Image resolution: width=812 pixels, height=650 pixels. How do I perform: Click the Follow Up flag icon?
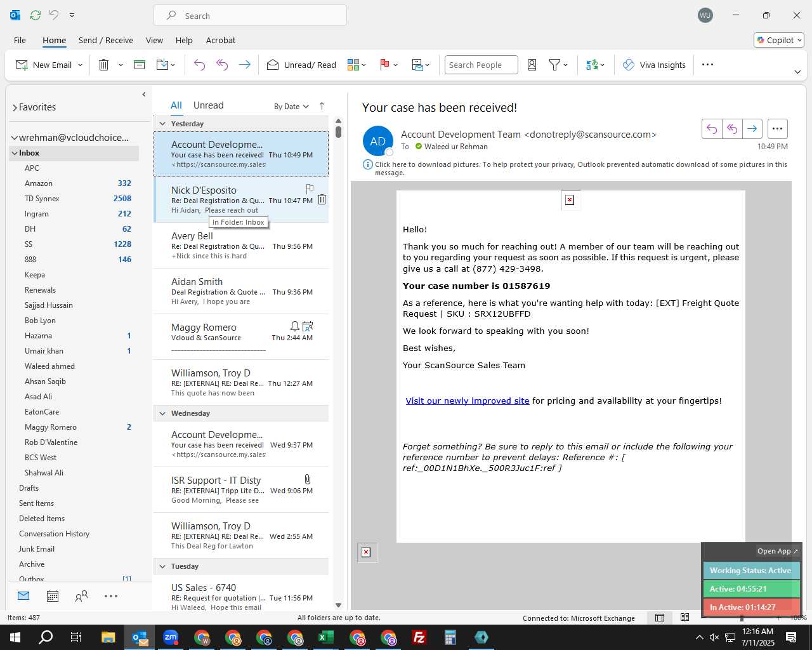tap(384, 65)
